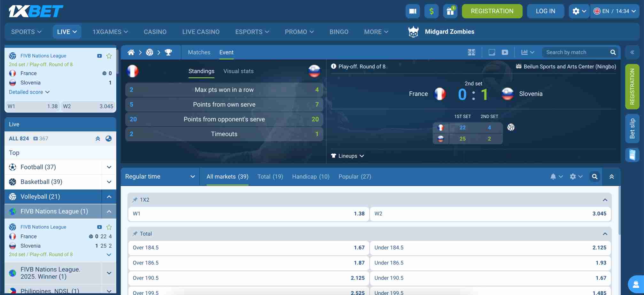Select the Popular (27) markets tab

tap(355, 177)
